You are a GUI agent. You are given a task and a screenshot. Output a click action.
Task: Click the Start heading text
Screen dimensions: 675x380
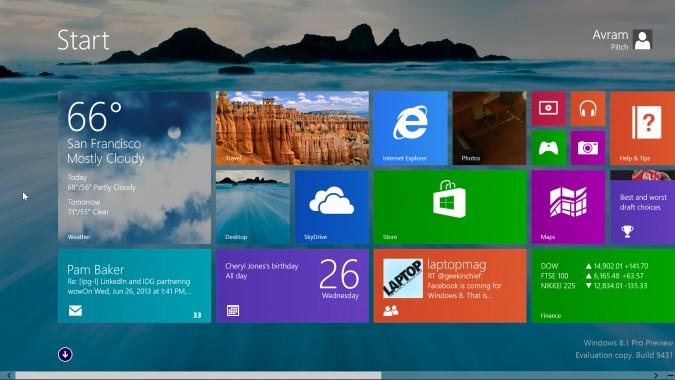[83, 40]
